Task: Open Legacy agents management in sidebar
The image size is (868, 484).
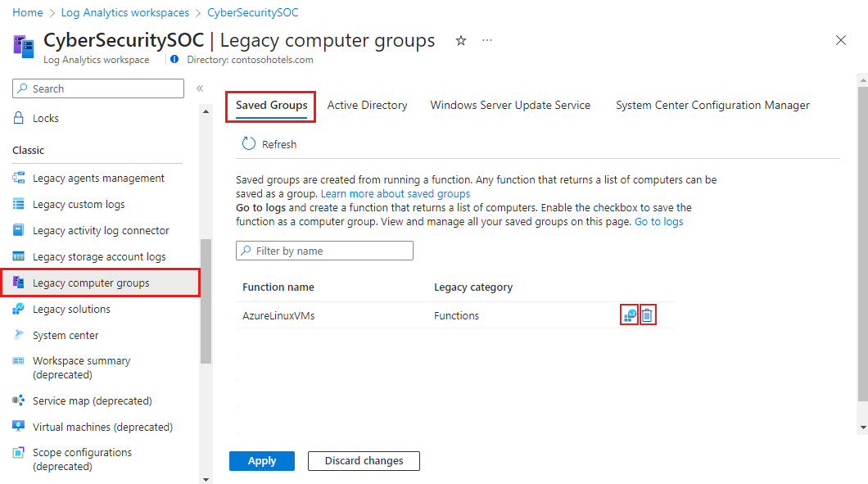Action: tap(98, 178)
